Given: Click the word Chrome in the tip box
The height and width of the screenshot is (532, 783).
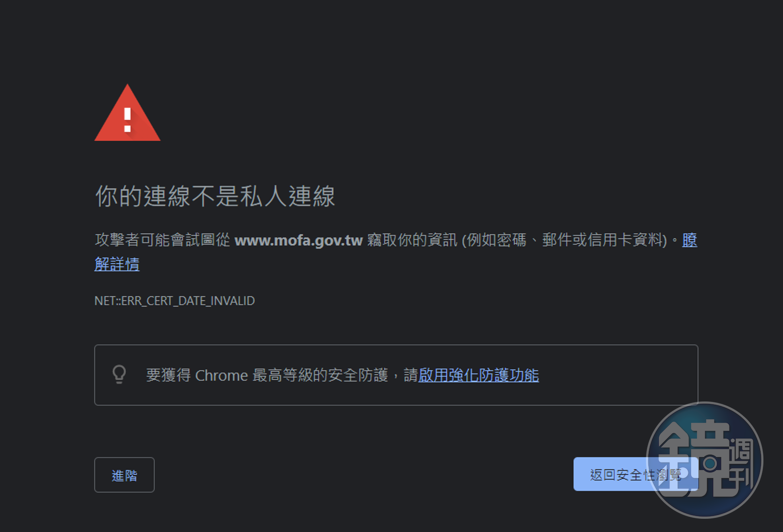Looking at the screenshot, I should [x=222, y=376].
